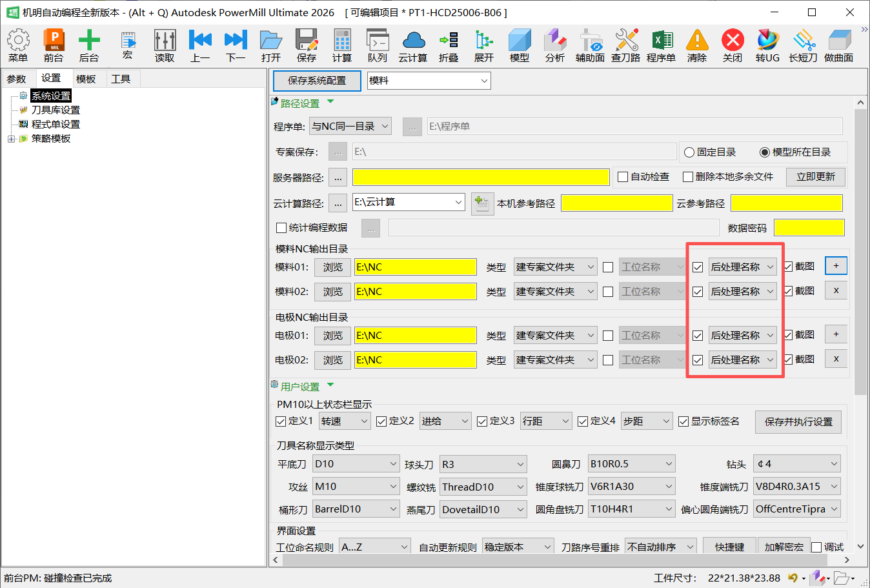Click the 保存并执行设置 button

pyautogui.click(x=798, y=422)
